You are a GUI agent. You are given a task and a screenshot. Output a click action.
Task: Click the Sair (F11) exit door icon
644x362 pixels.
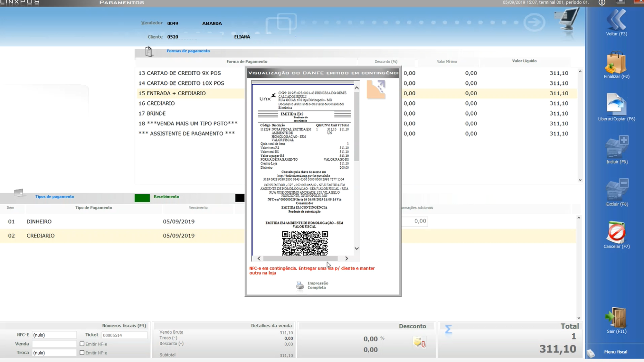click(x=616, y=318)
